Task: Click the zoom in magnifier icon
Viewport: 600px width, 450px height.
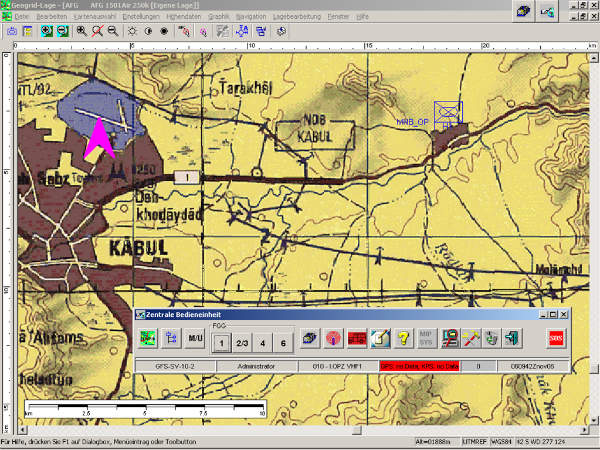Action: [82, 31]
